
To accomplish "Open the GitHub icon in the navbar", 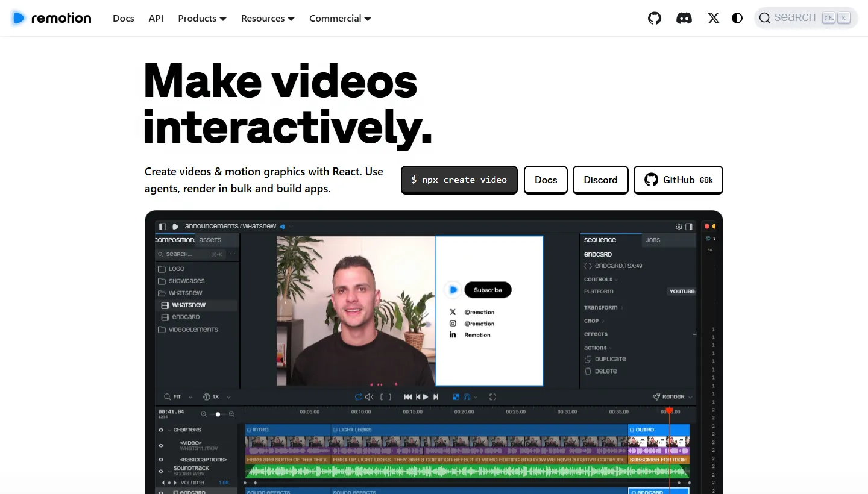I will [x=655, y=18].
